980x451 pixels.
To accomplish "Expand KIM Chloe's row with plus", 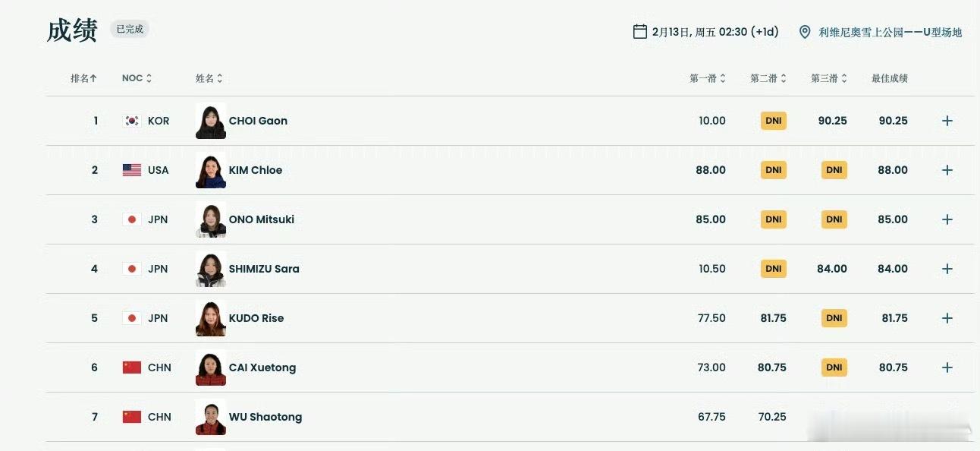I will click(947, 170).
